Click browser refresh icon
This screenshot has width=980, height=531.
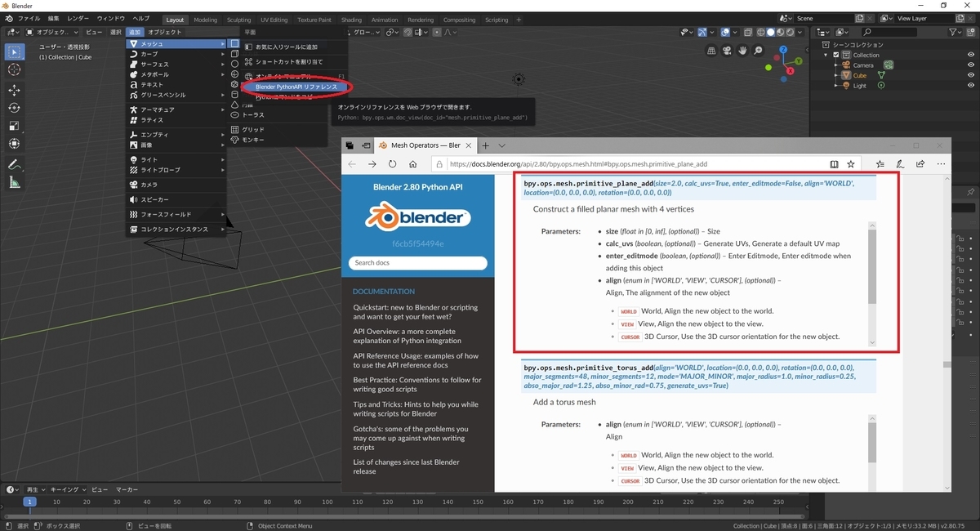pos(393,163)
